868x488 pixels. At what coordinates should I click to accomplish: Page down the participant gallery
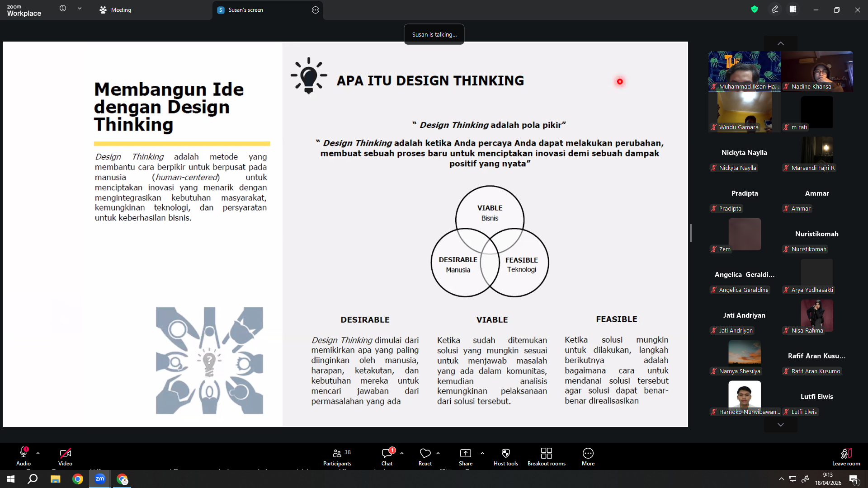tap(781, 425)
